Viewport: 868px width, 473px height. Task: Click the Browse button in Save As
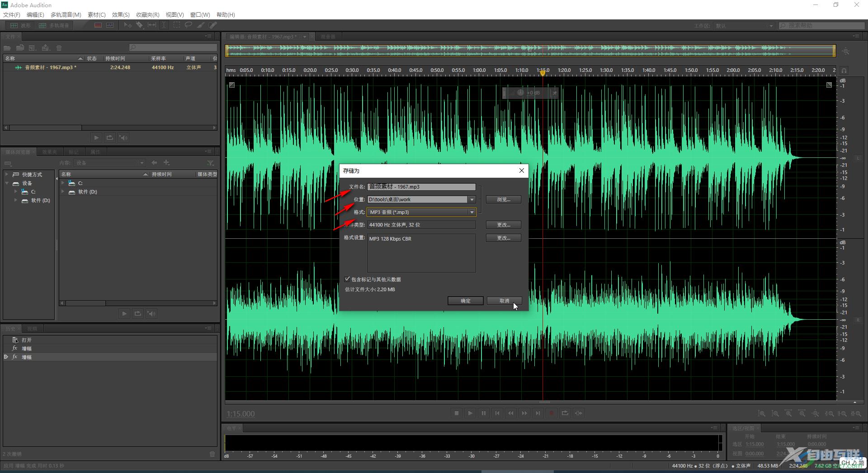click(x=503, y=199)
